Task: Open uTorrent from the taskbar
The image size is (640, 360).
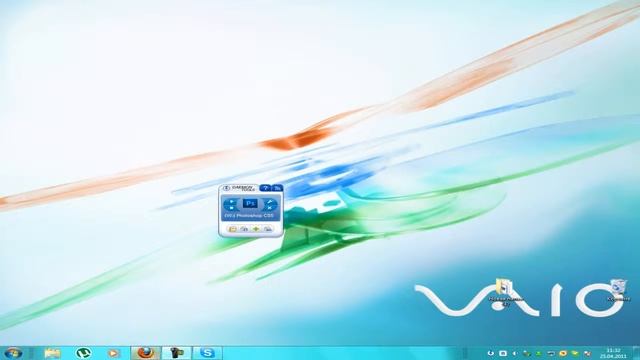Action: pos(83,353)
